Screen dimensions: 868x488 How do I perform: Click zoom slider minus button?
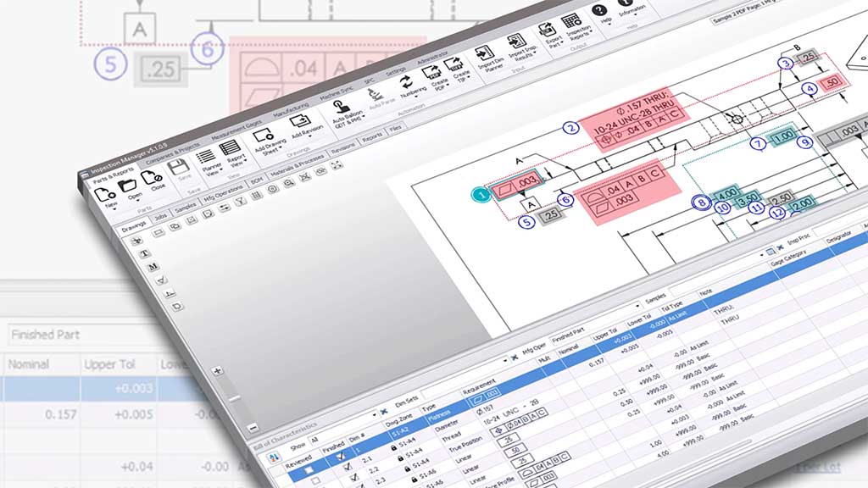point(252,428)
